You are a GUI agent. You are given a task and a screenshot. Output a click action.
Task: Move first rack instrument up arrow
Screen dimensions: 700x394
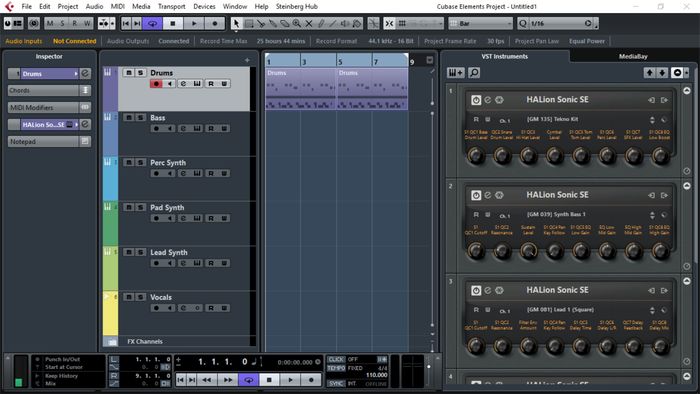point(650,72)
